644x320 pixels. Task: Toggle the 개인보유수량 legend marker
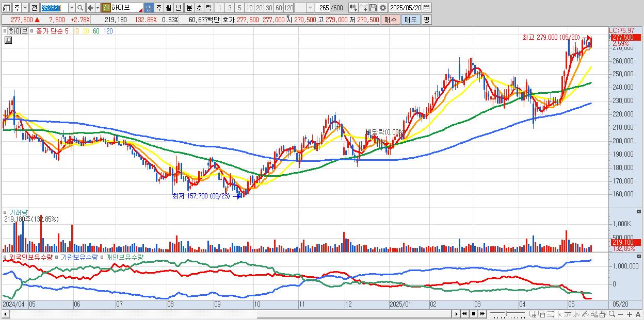coord(103,257)
